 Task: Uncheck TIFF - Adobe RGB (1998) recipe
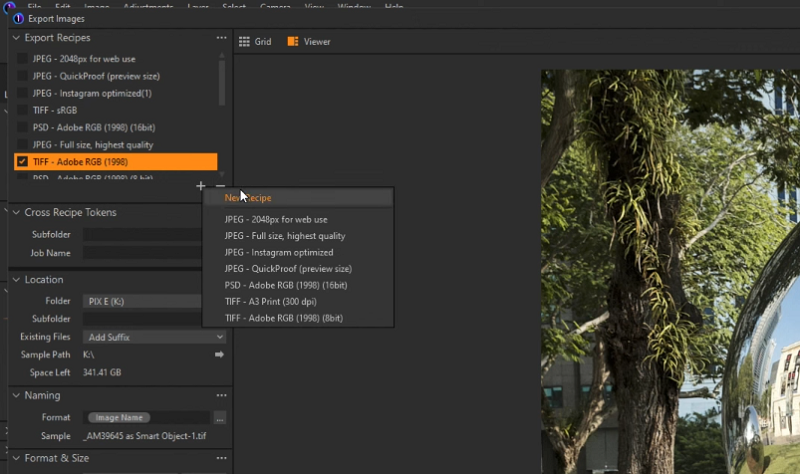22,162
